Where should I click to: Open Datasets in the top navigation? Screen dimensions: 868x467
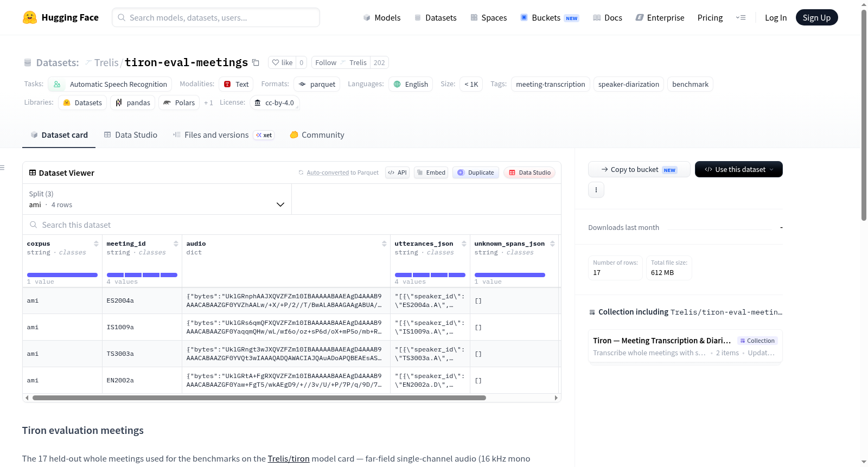[436, 18]
